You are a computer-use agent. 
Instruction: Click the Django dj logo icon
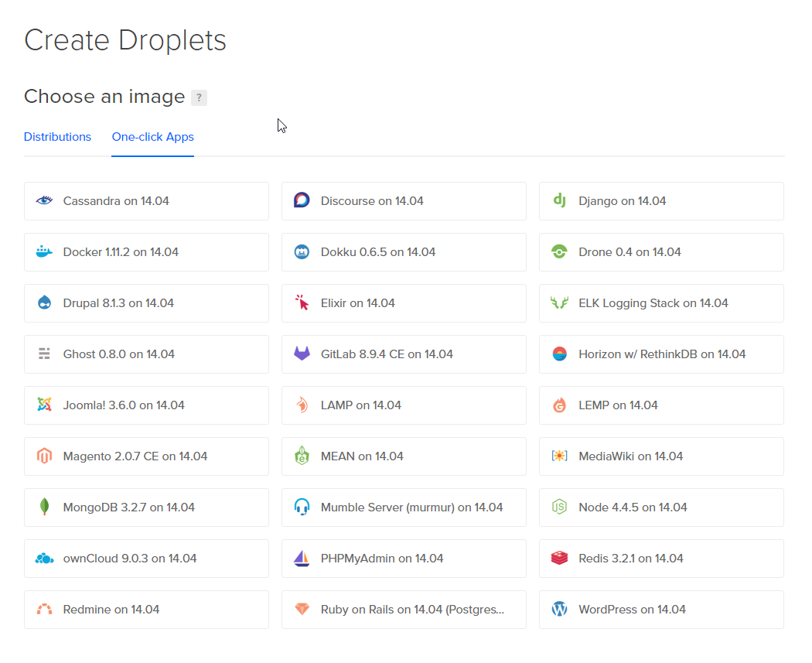tap(559, 200)
